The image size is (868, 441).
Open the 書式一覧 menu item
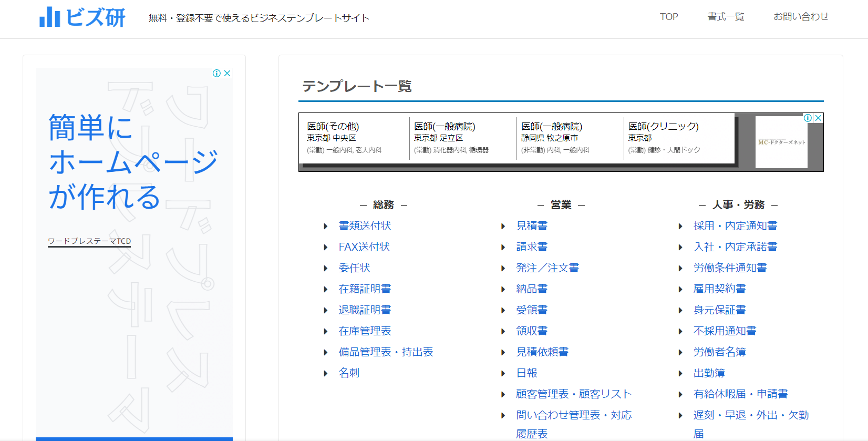[726, 17]
